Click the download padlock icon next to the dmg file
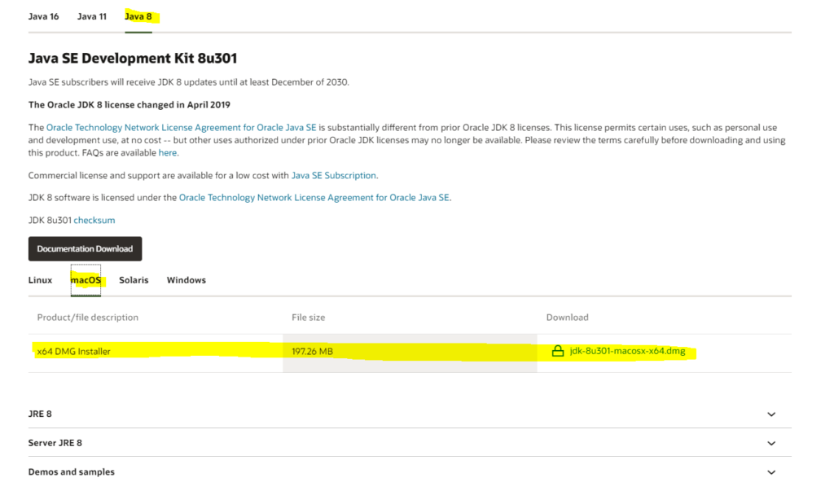 pos(557,351)
